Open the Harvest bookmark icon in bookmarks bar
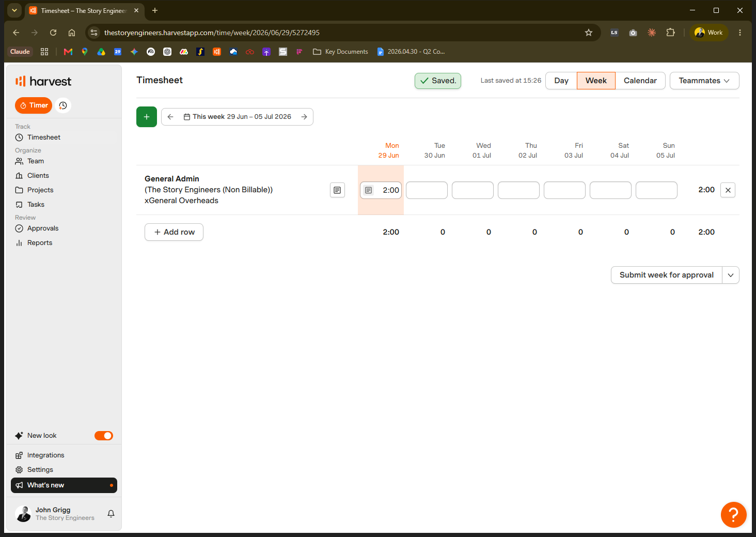 (x=217, y=52)
